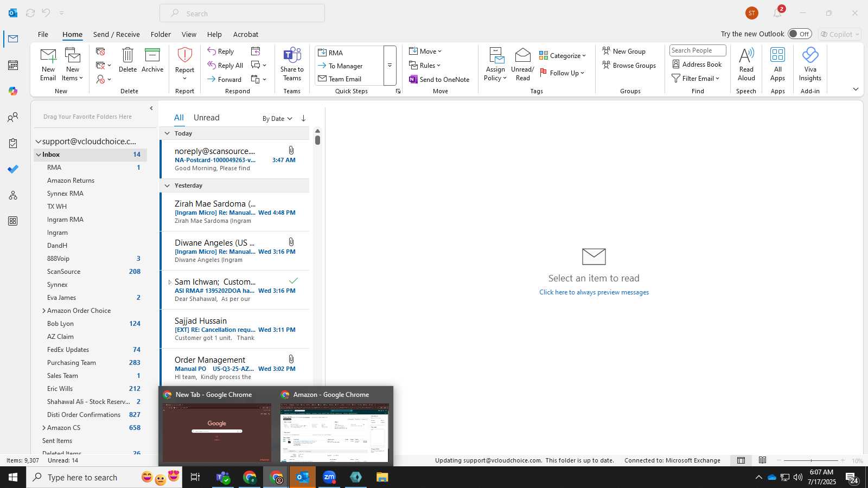Delete the selected message with Delete icon
Image resolution: width=868 pixels, height=488 pixels.
click(x=127, y=55)
